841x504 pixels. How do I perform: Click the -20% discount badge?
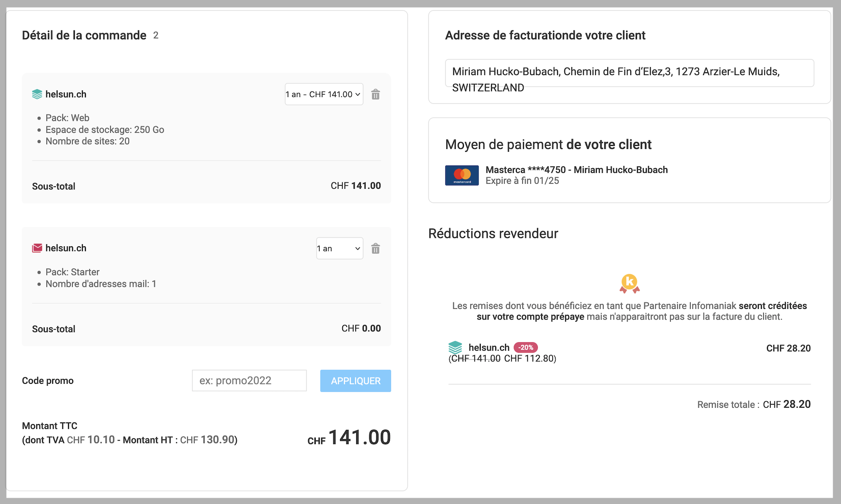[x=526, y=348]
